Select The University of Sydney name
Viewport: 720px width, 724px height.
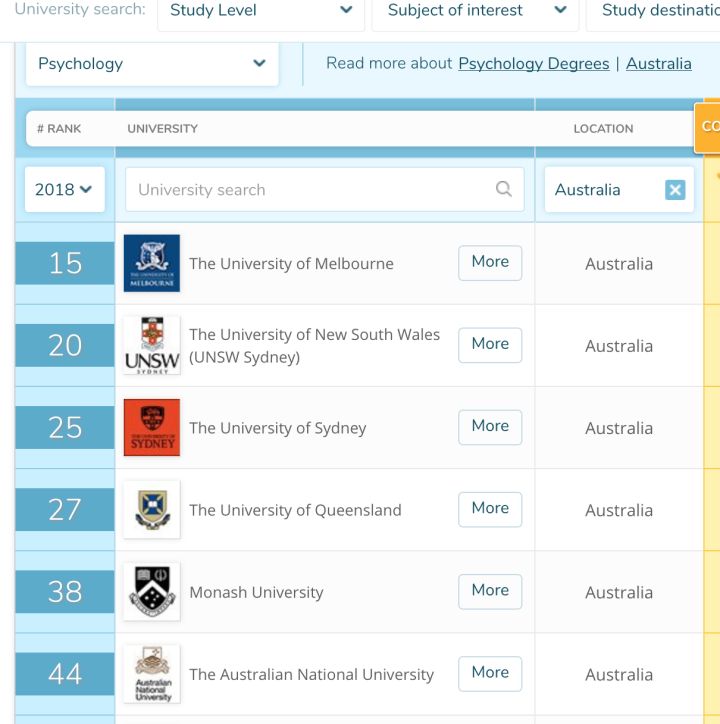click(x=278, y=428)
